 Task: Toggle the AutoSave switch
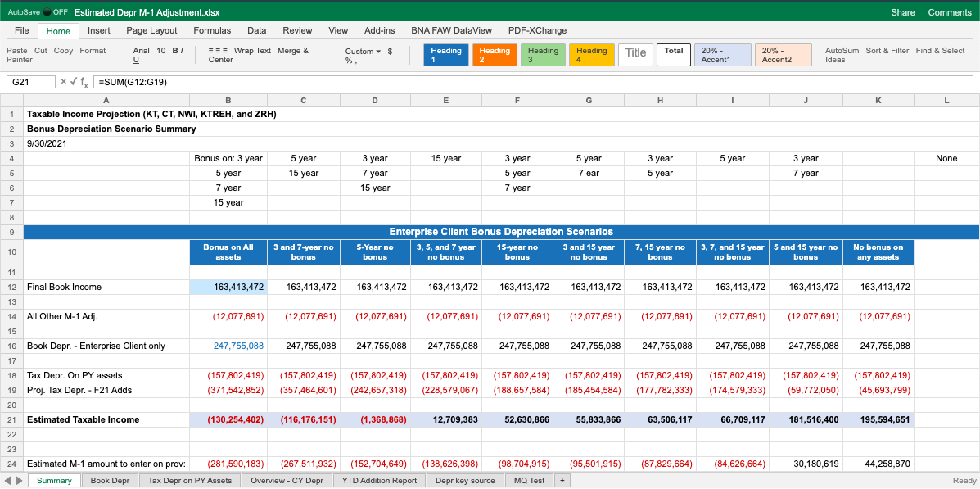coord(47,12)
